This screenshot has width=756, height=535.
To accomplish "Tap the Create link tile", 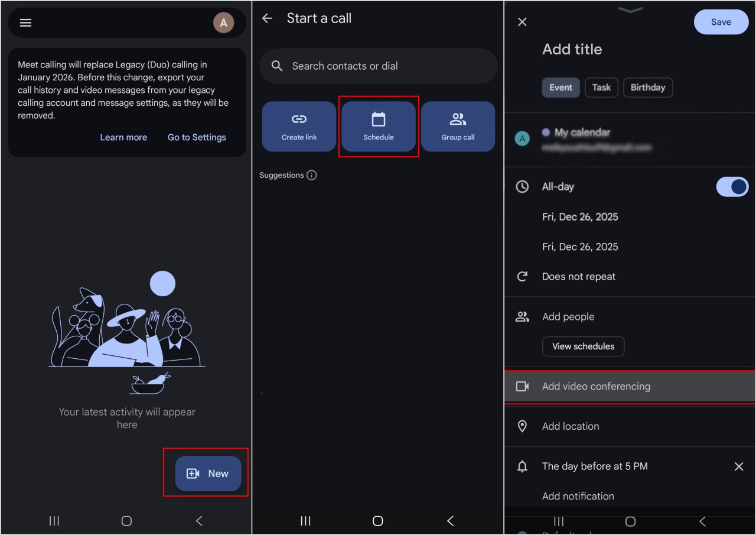I will click(x=299, y=127).
